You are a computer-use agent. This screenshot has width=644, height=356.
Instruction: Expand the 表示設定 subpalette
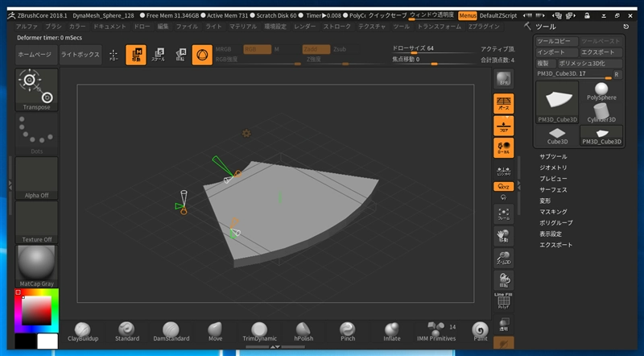coord(551,234)
